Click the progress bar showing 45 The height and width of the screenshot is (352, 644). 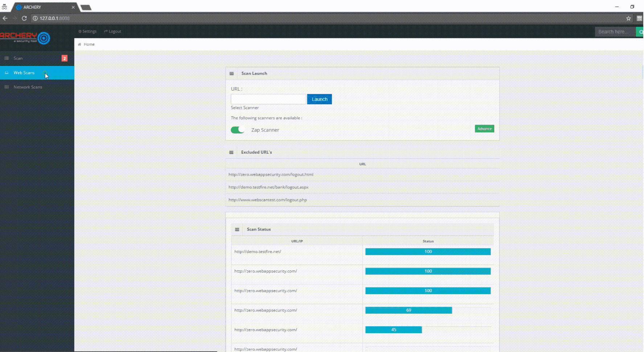pos(393,330)
